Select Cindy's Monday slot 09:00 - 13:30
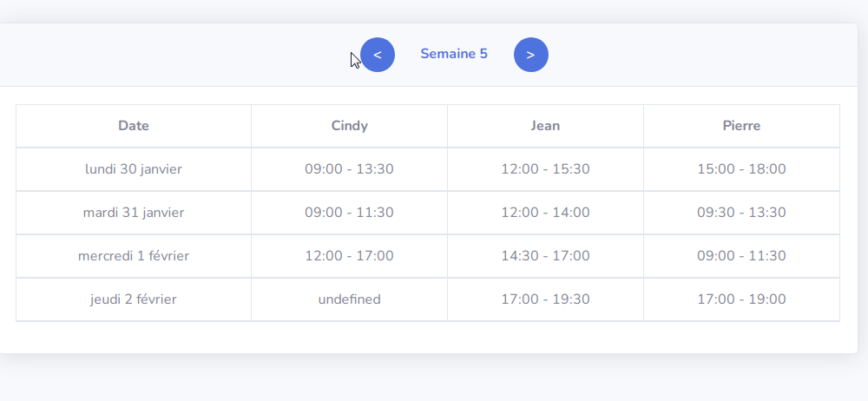 pos(349,169)
